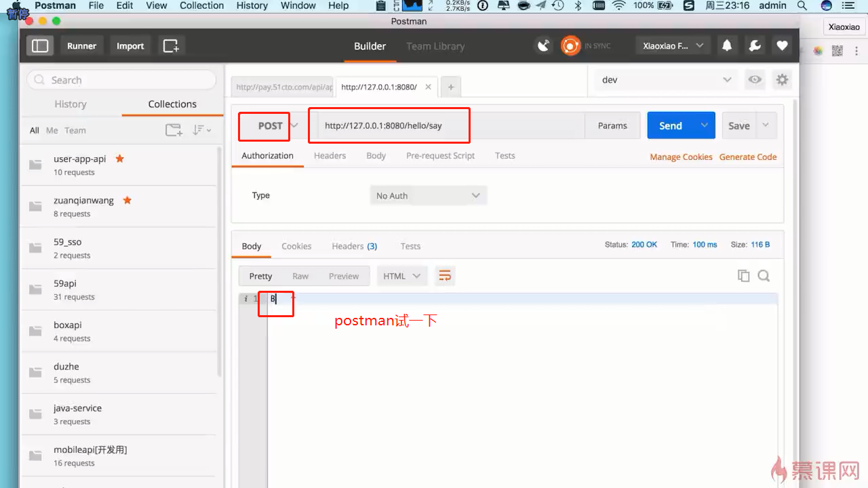Image resolution: width=868 pixels, height=488 pixels.
Task: Copy the response body to clipboard
Action: click(x=743, y=276)
